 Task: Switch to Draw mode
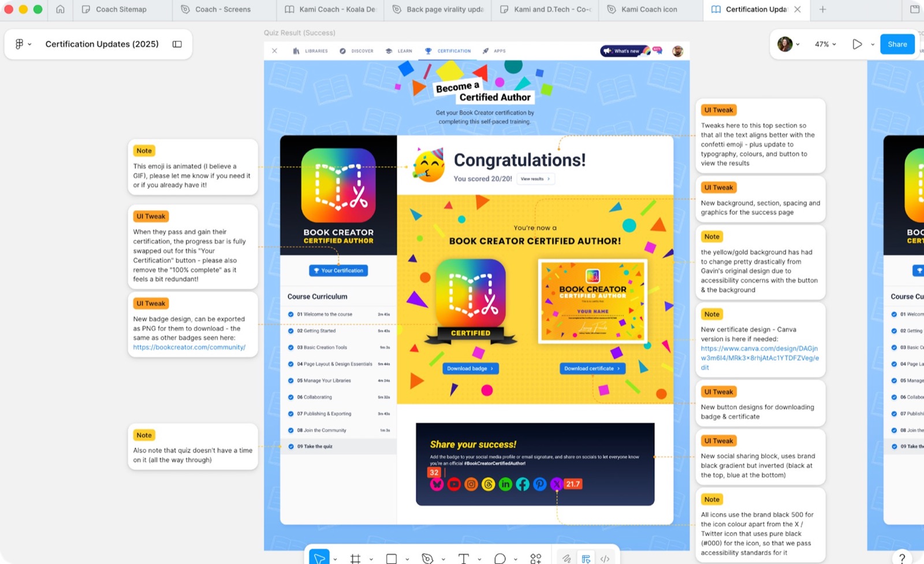pyautogui.click(x=567, y=558)
